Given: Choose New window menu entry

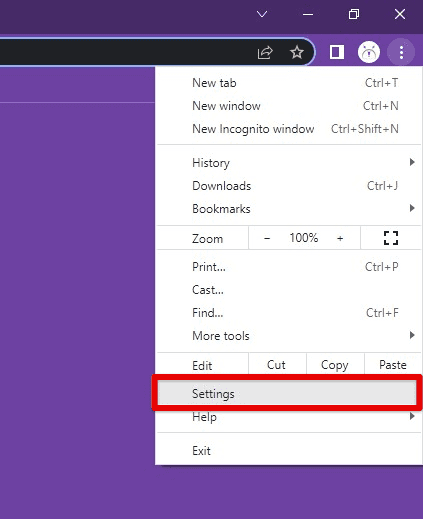Looking at the screenshot, I should point(289,106).
